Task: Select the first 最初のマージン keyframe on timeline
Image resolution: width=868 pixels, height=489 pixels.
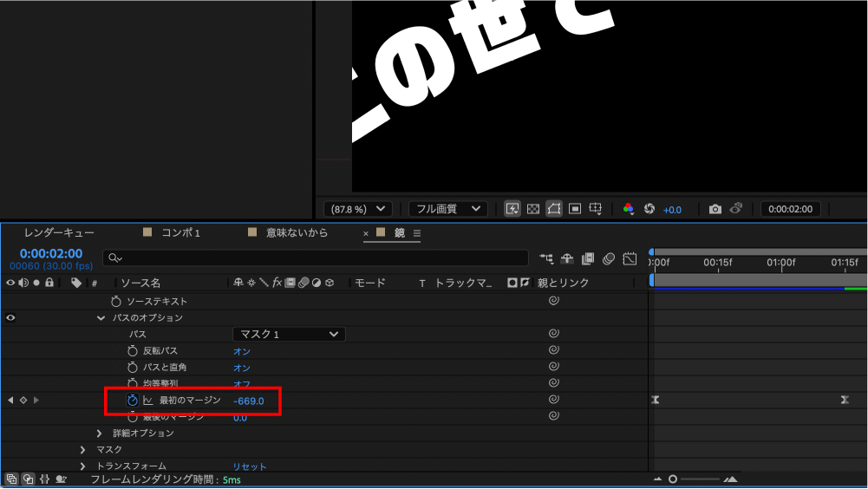Action: tap(656, 400)
